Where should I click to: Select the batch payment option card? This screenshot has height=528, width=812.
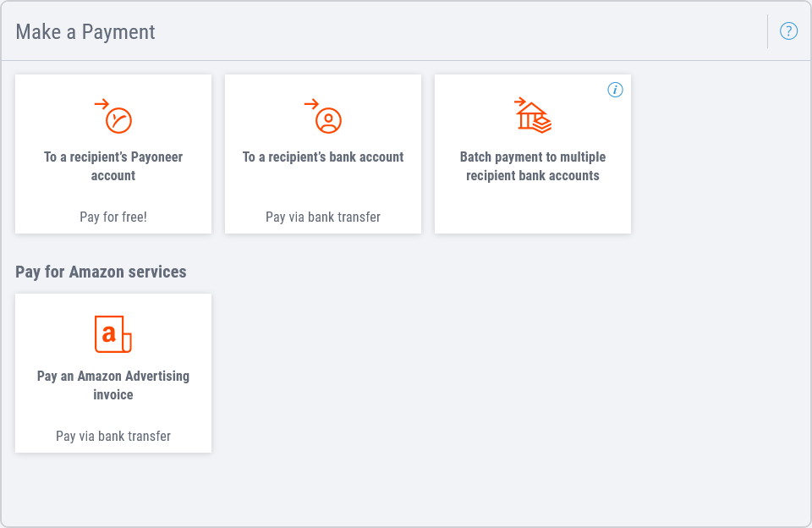533,203
